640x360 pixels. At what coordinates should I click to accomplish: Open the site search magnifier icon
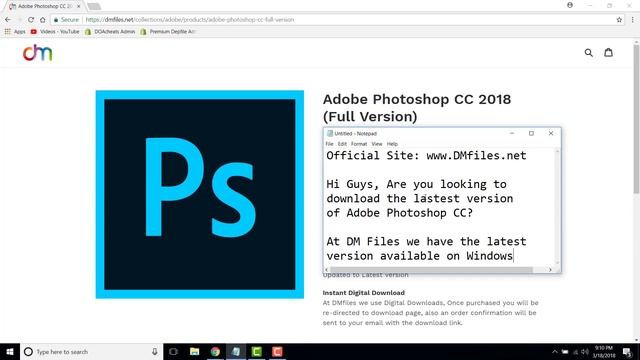(589, 53)
